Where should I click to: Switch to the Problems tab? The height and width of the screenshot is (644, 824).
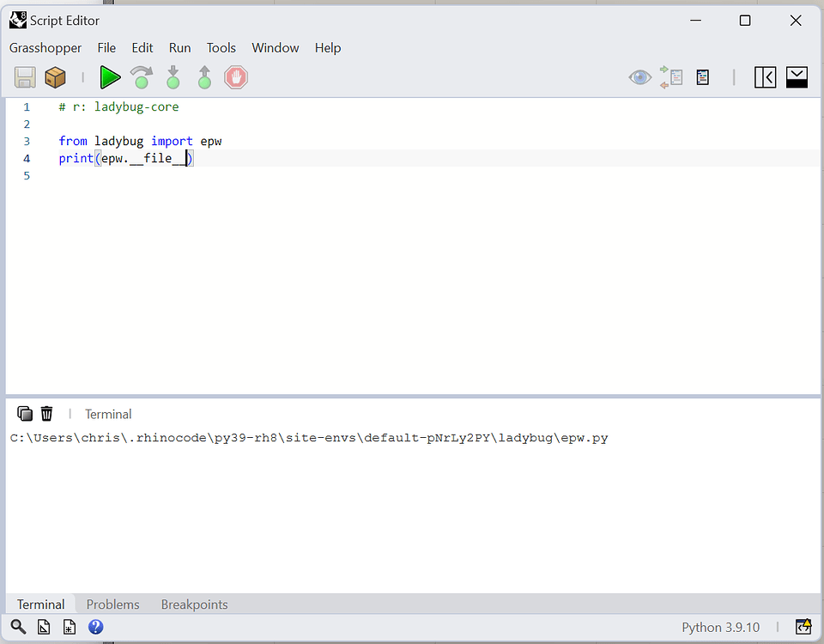[x=112, y=604]
